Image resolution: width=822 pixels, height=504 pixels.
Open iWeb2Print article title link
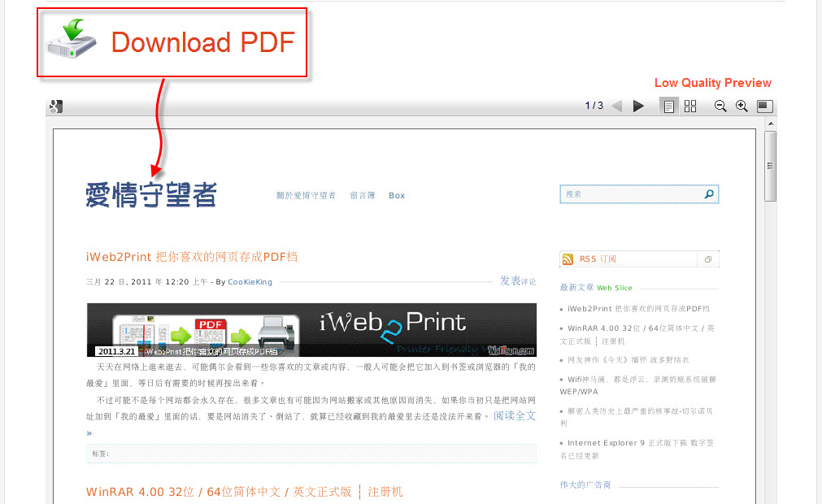point(192,257)
